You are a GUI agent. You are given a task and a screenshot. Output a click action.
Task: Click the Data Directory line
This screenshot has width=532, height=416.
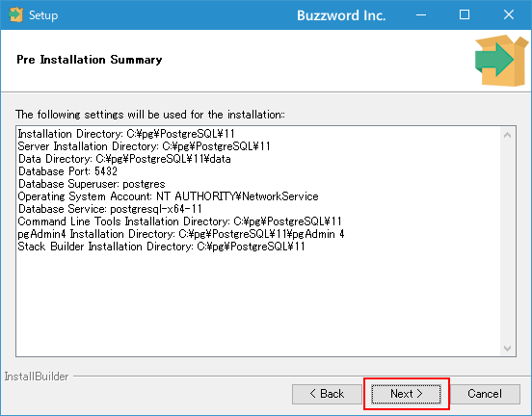coord(124,159)
